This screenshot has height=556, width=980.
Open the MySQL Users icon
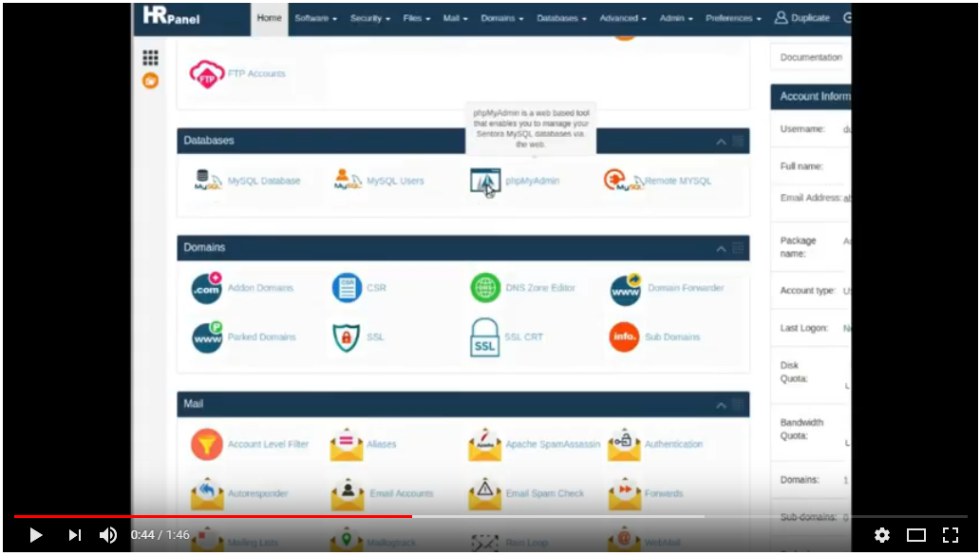pos(348,181)
